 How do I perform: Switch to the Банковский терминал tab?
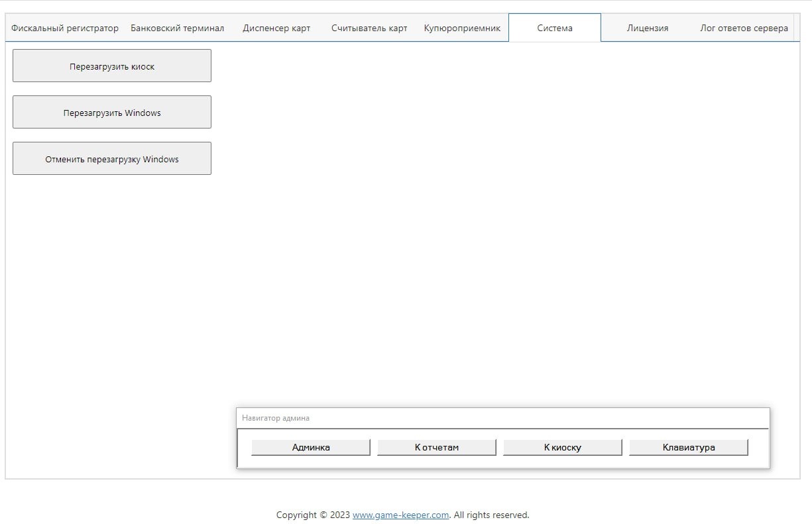(177, 28)
